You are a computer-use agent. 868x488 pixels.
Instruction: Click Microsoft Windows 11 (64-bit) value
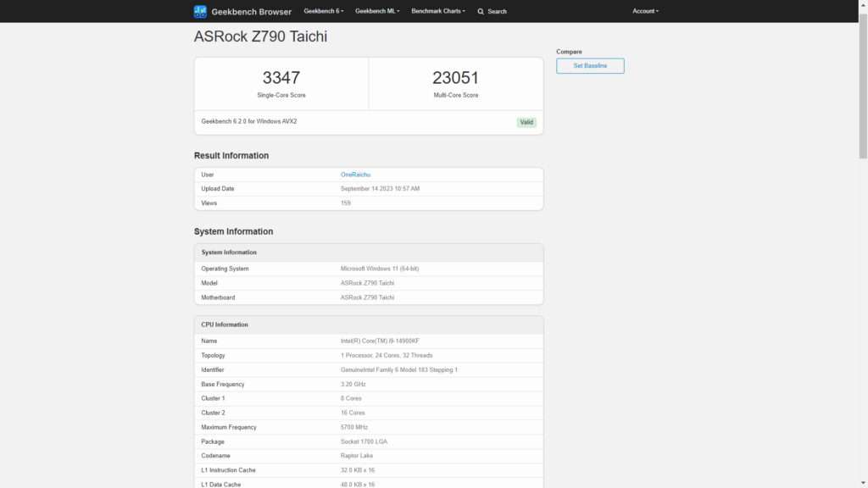(379, 269)
